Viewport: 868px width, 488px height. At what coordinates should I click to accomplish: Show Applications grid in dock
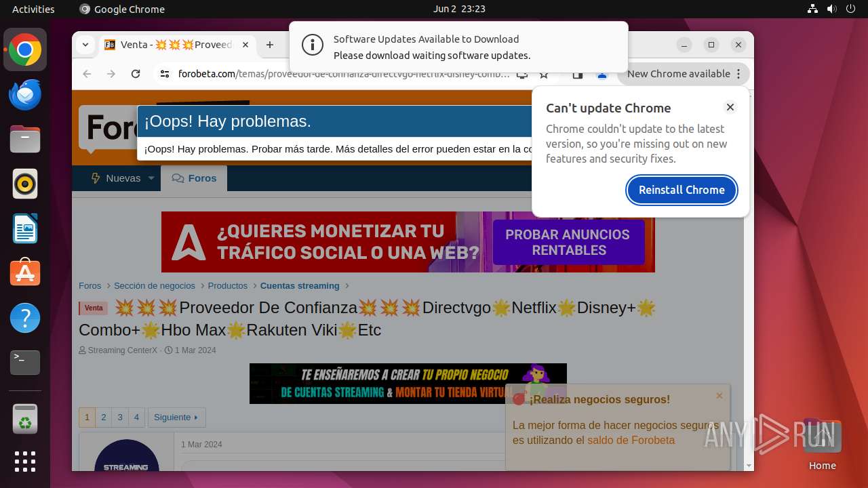click(x=25, y=462)
